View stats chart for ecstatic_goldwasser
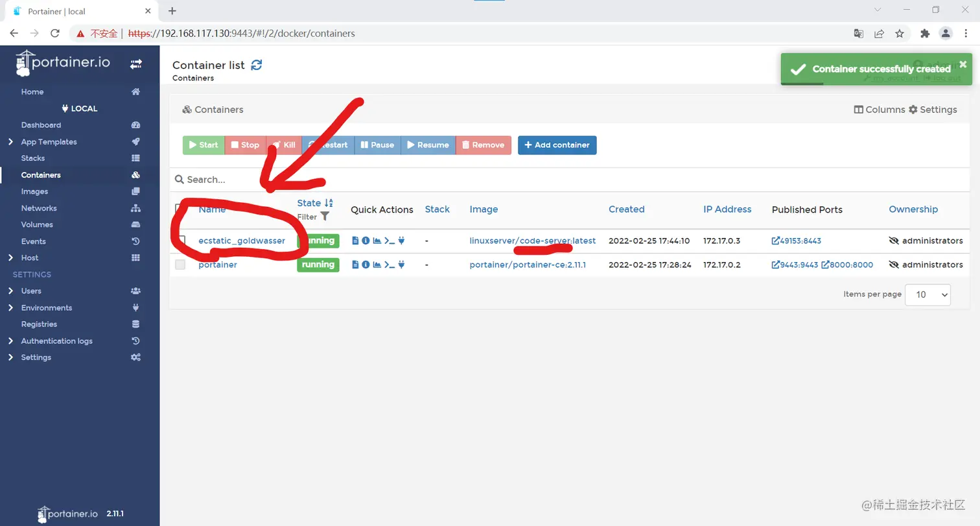This screenshot has height=526, width=980. [x=377, y=241]
